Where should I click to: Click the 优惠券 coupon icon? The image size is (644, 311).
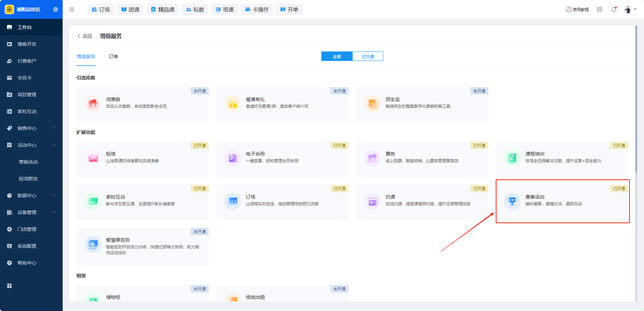(x=93, y=103)
